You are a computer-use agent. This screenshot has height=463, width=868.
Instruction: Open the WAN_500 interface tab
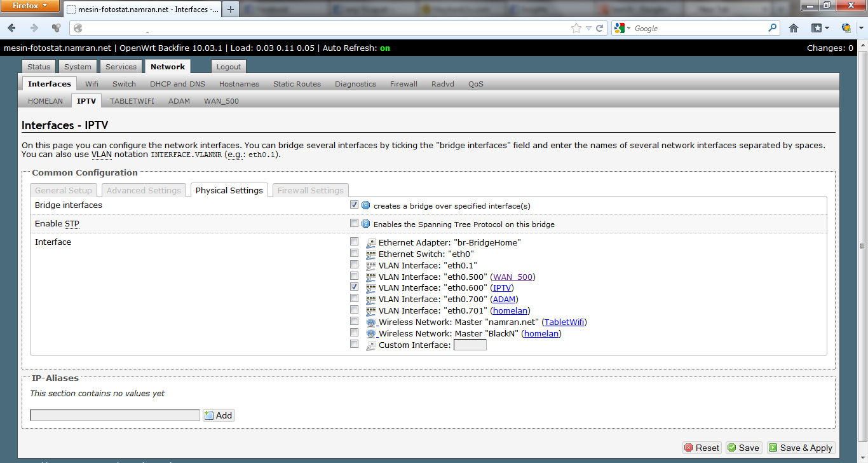(x=221, y=101)
